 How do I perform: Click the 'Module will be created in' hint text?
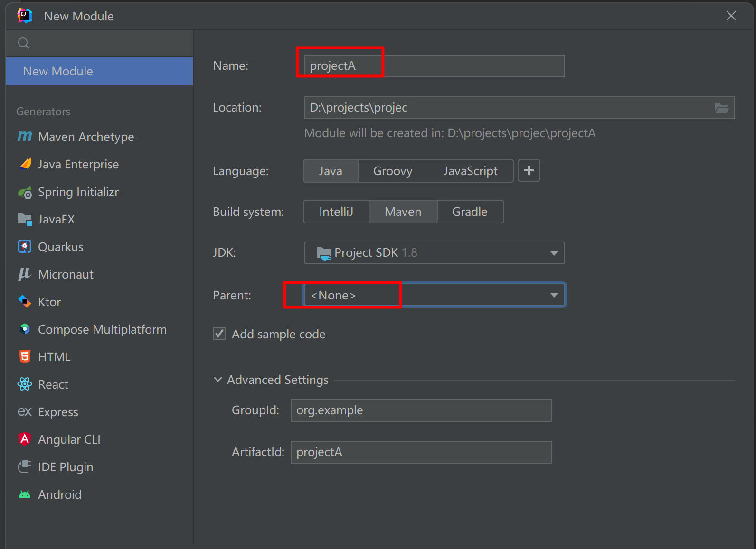pos(450,133)
